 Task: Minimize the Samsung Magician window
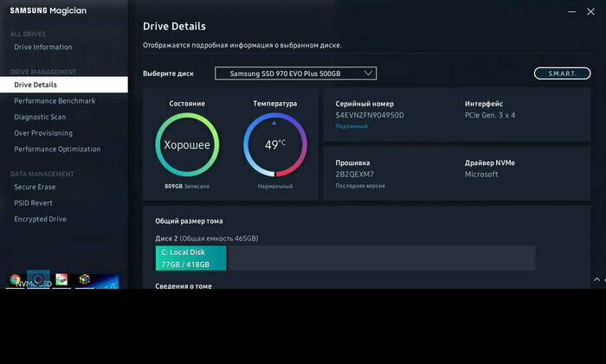click(571, 11)
